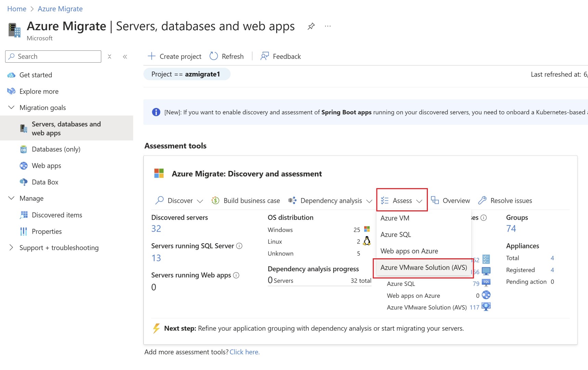Click the Dependency analysis icon
Image resolution: width=588 pixels, height=370 pixels.
292,200
